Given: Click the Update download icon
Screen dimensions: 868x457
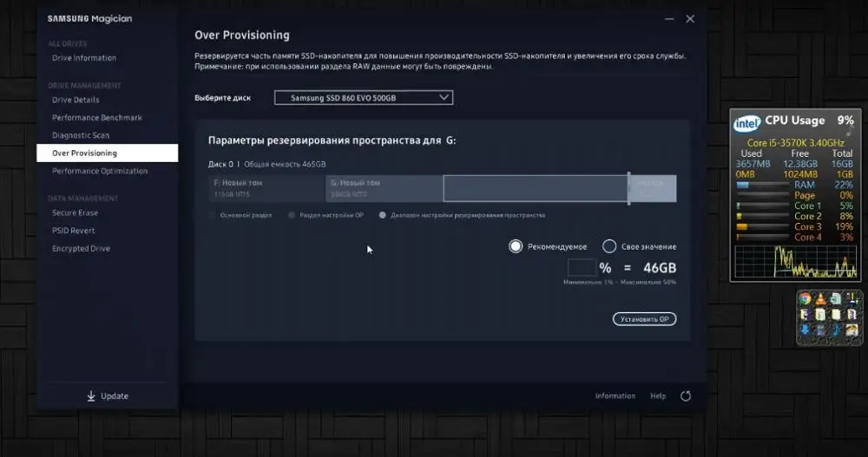Looking at the screenshot, I should (x=91, y=396).
